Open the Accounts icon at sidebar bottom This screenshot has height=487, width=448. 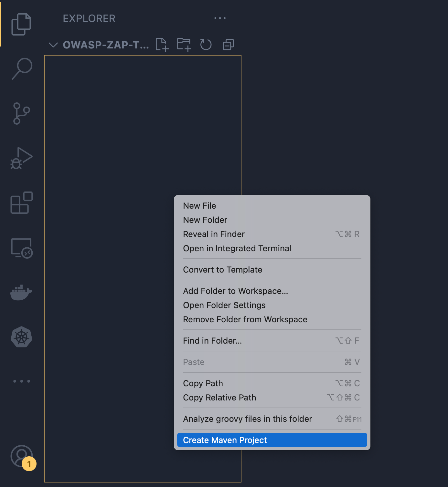(x=21, y=456)
